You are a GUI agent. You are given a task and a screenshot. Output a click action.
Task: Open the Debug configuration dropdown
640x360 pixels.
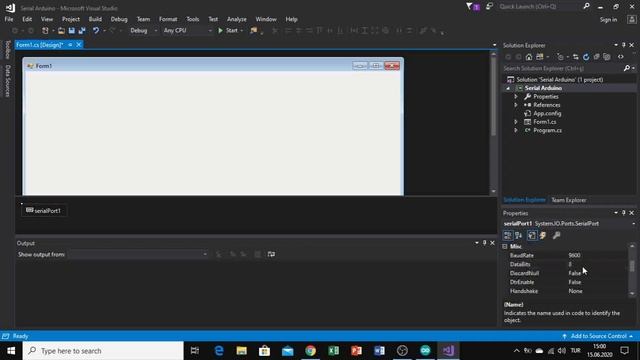[143, 31]
